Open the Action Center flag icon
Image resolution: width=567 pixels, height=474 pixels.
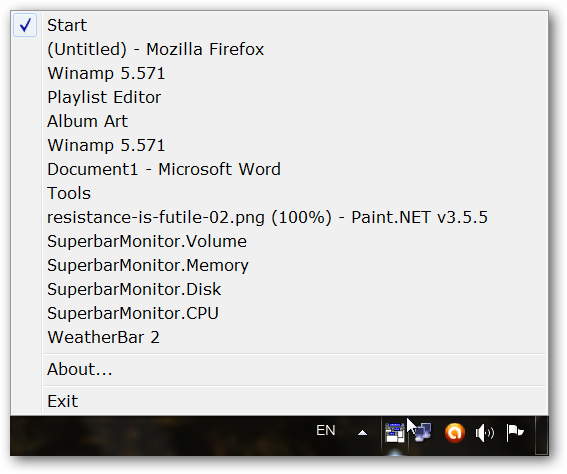pos(515,432)
